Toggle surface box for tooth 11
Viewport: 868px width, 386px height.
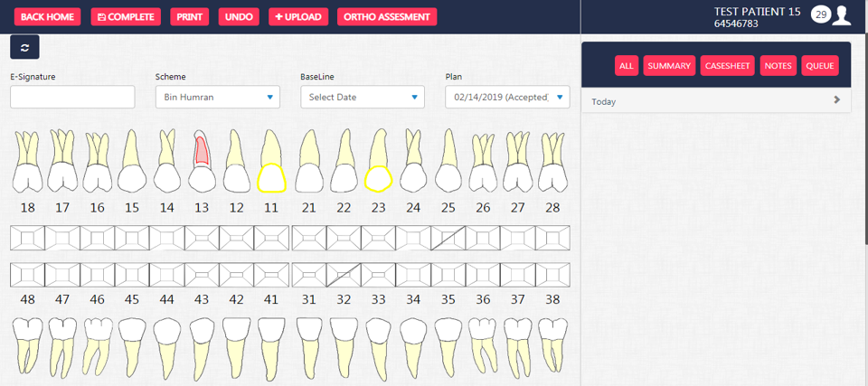coord(271,238)
